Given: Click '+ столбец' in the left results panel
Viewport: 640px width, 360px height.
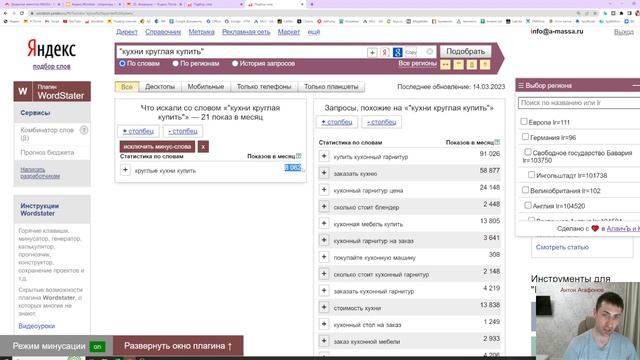Looking at the screenshot, I should pyautogui.click(x=138, y=131).
